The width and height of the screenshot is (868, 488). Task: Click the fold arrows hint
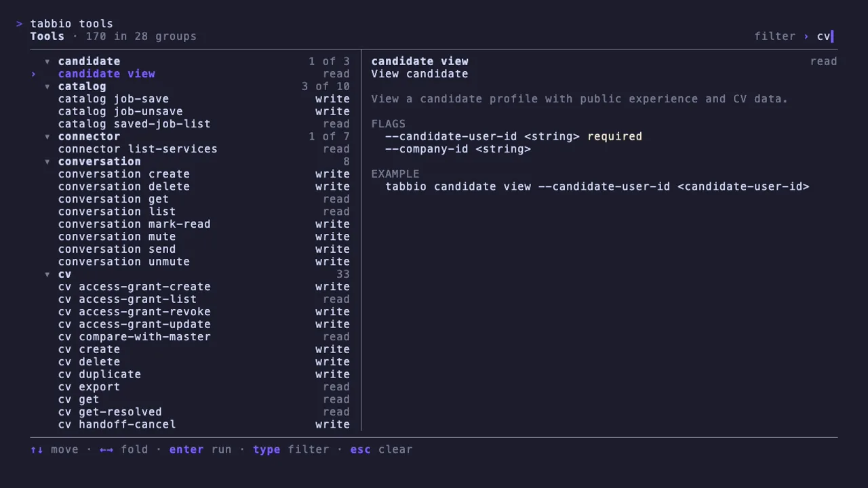coord(123,449)
